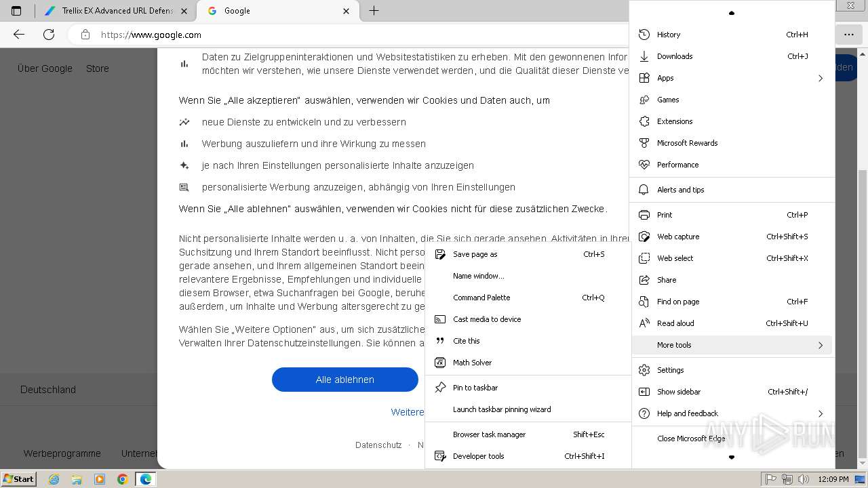Open History from the Edge menu
The height and width of the screenshot is (488, 868).
(732, 35)
